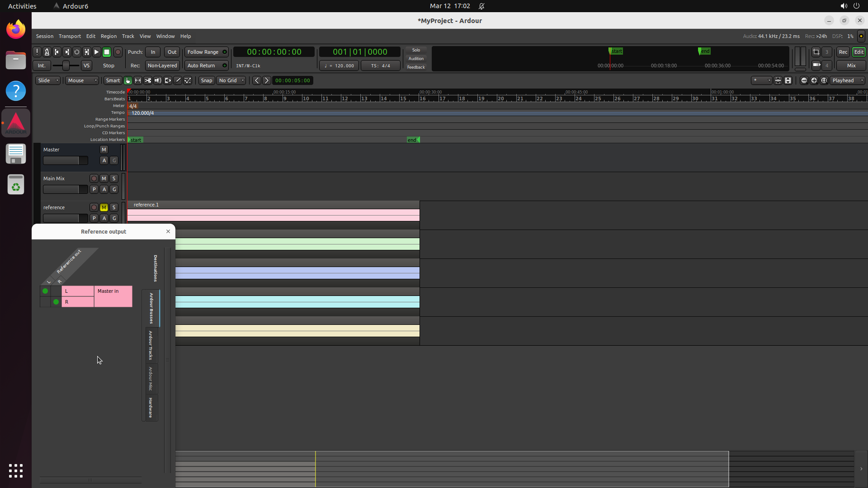
Task: Toggle the global record arm button
Action: pos(118,52)
